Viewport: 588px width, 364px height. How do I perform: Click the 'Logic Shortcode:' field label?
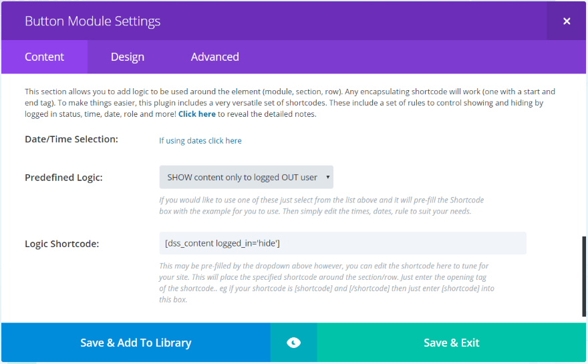[61, 244]
